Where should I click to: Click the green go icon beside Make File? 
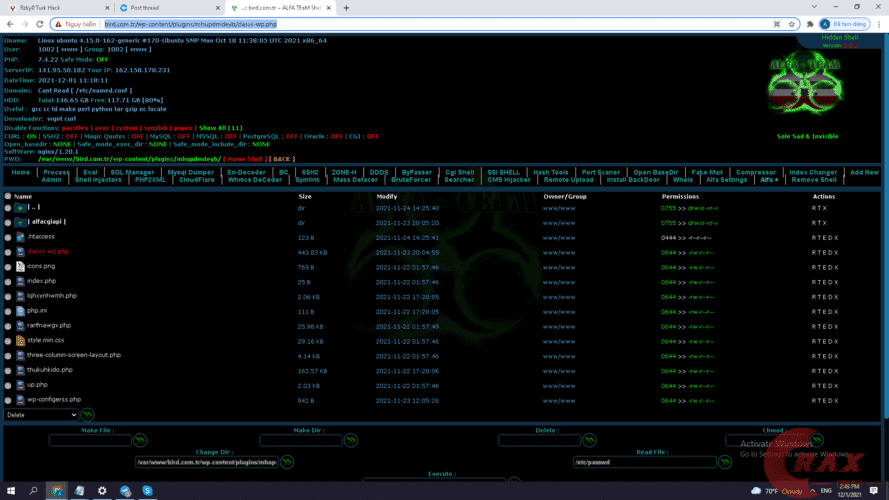click(140, 440)
